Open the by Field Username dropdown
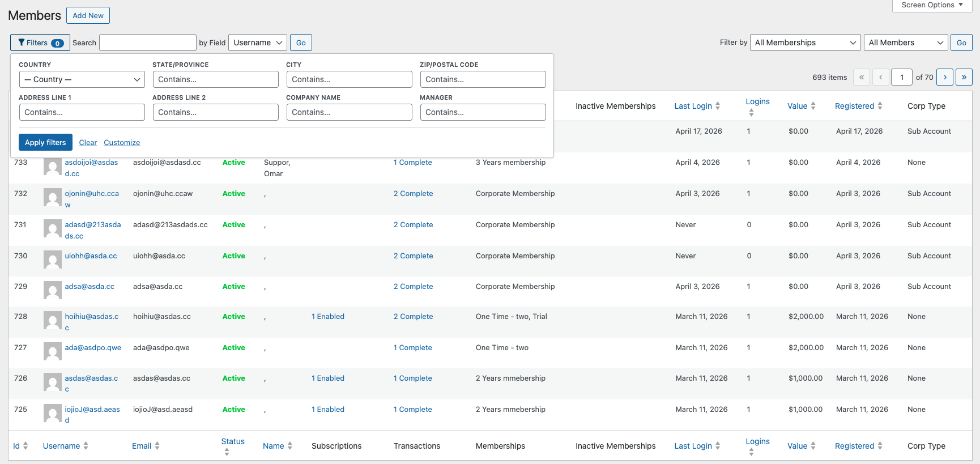The image size is (980, 464). tap(258, 42)
